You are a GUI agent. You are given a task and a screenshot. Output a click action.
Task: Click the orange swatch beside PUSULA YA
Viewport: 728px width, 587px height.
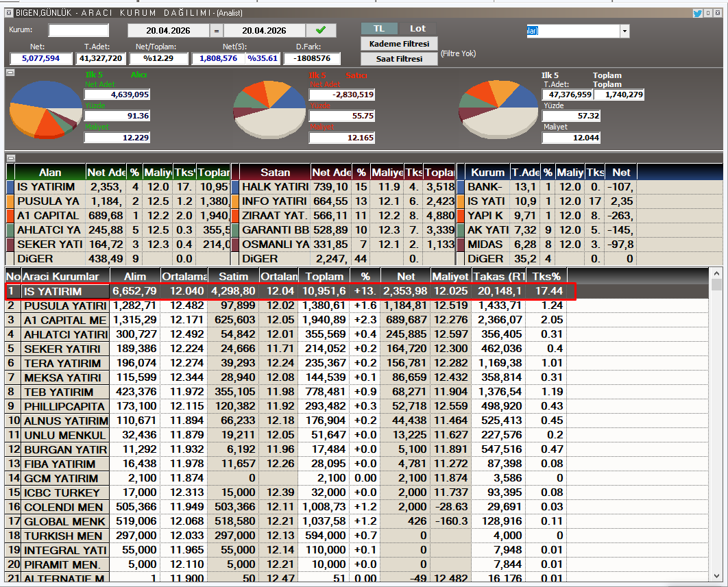click(11, 201)
